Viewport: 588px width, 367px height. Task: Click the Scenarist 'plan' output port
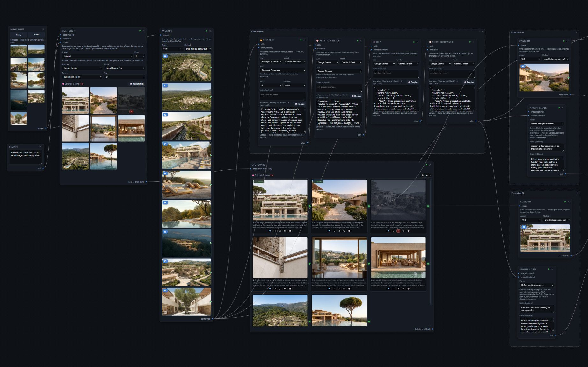point(307,143)
